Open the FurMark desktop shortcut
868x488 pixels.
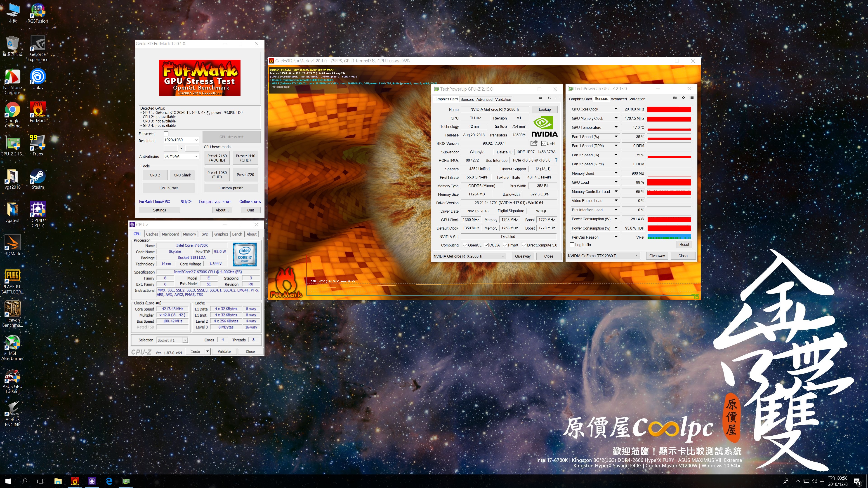coord(38,112)
